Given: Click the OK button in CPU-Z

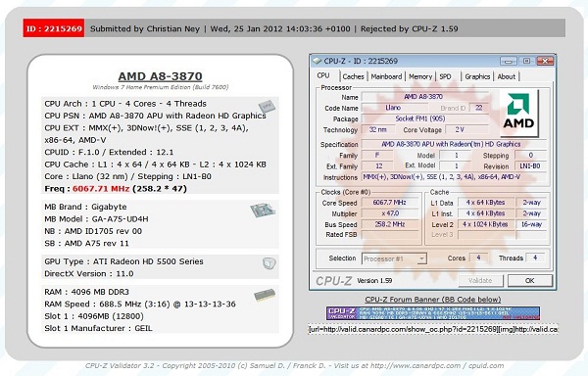Looking at the screenshot, I should [530, 280].
